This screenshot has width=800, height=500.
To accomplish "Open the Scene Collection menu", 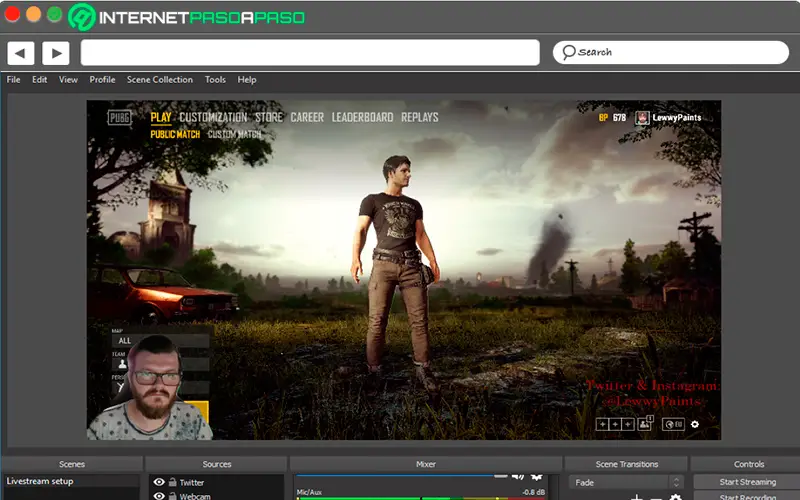I will [160, 80].
